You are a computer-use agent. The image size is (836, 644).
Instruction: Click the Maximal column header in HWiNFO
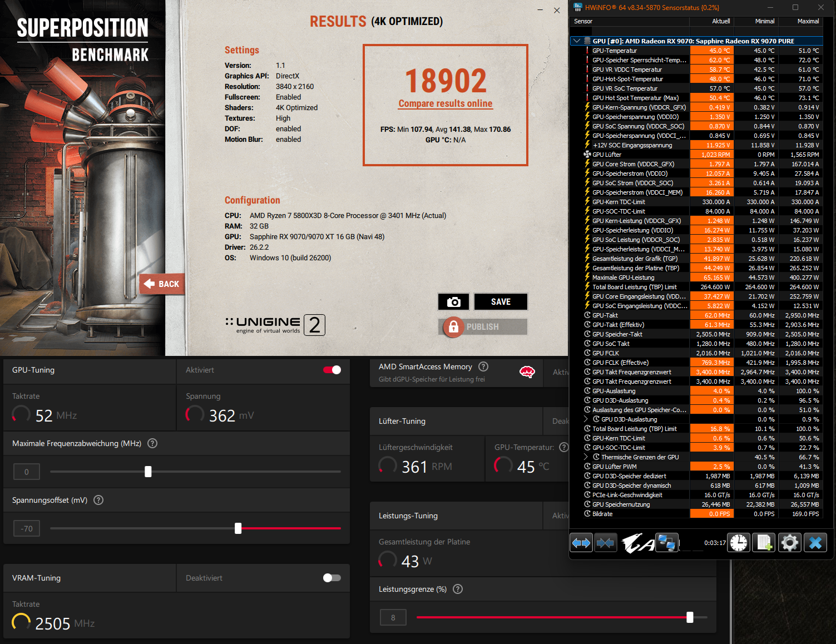tap(800, 21)
